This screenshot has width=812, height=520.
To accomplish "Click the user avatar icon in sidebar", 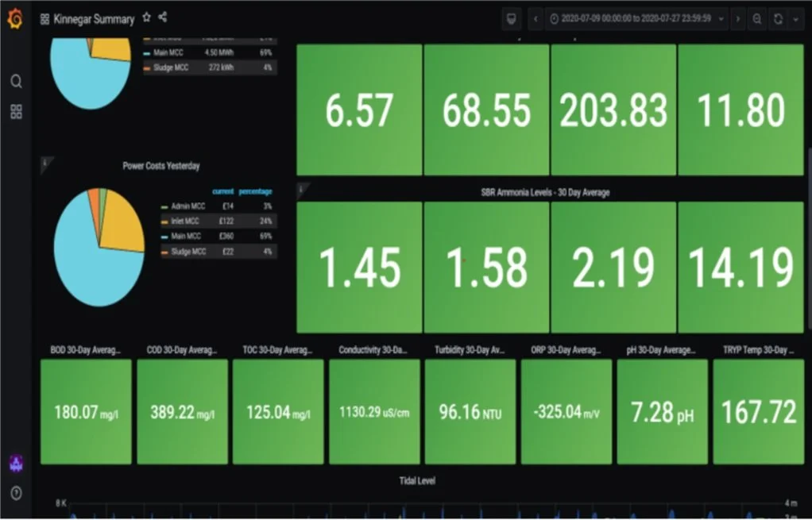I will [x=16, y=463].
